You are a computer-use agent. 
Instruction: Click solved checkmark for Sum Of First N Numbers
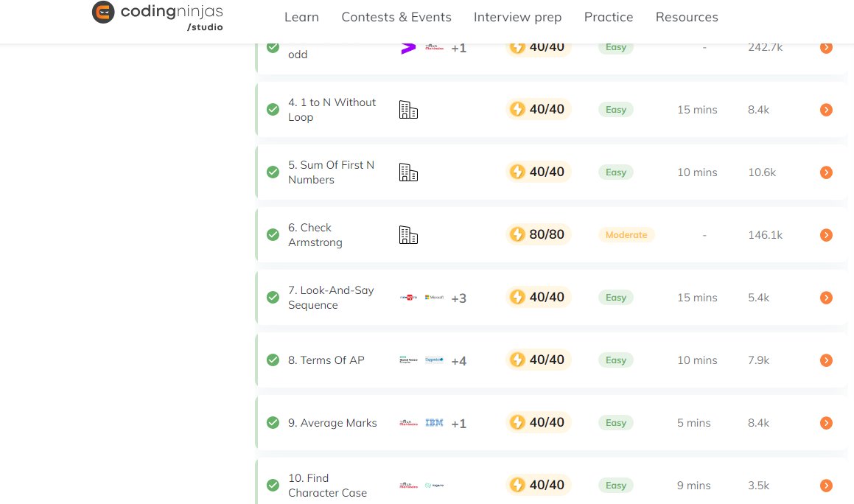273,172
